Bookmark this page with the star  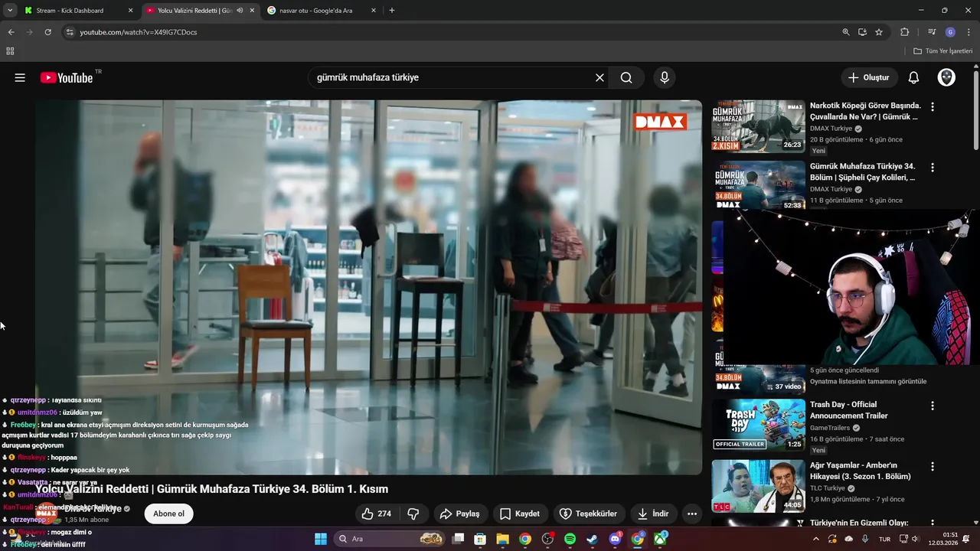(x=879, y=32)
